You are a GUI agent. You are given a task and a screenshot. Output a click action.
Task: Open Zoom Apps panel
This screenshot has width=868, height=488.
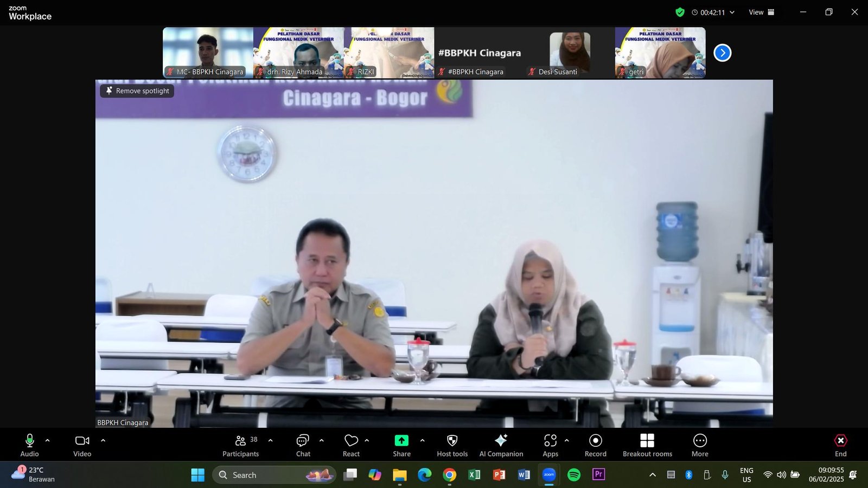click(550, 445)
